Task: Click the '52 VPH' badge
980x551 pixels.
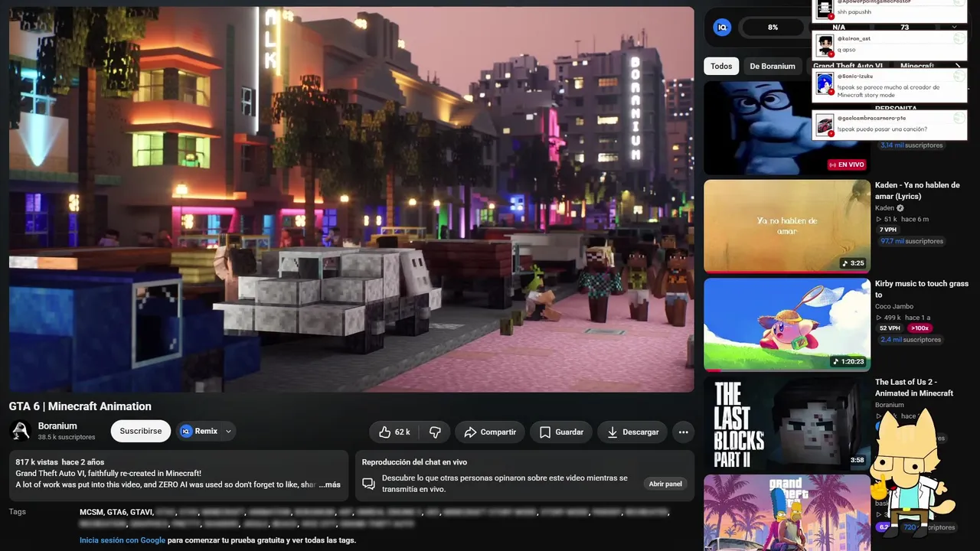Action: click(890, 328)
